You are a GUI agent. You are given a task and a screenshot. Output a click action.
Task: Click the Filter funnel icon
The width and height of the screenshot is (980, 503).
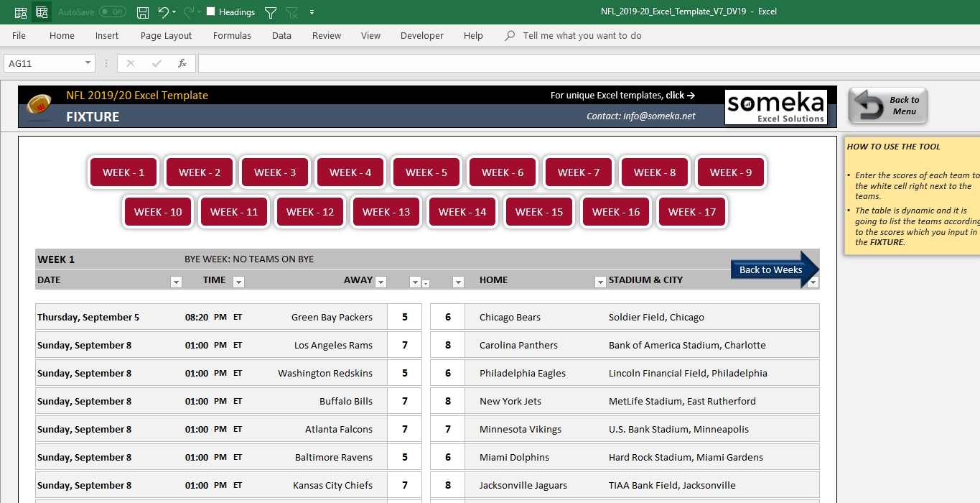[271, 12]
